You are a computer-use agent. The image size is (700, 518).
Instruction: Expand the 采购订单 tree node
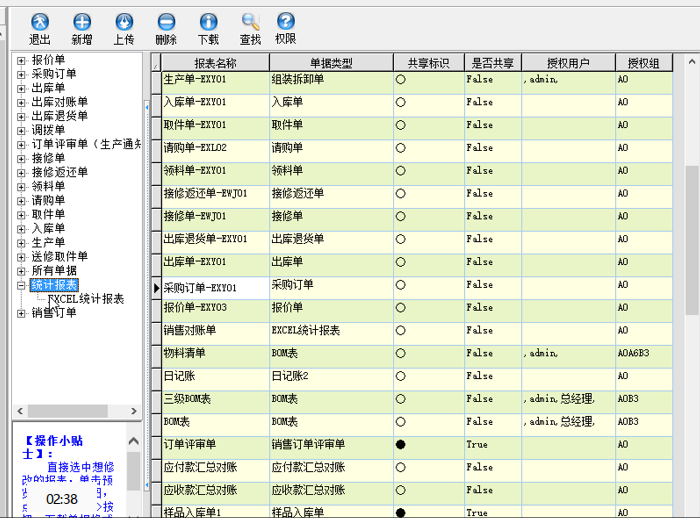coord(21,74)
